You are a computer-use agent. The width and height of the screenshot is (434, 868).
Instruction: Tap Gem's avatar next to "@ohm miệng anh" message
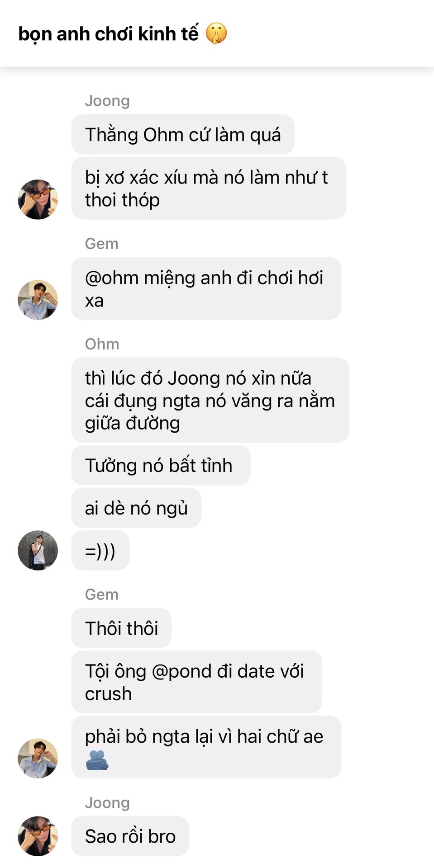pyautogui.click(x=38, y=300)
